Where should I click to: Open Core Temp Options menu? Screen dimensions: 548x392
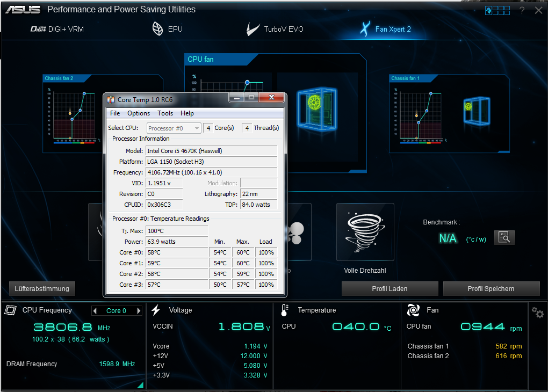(139, 113)
